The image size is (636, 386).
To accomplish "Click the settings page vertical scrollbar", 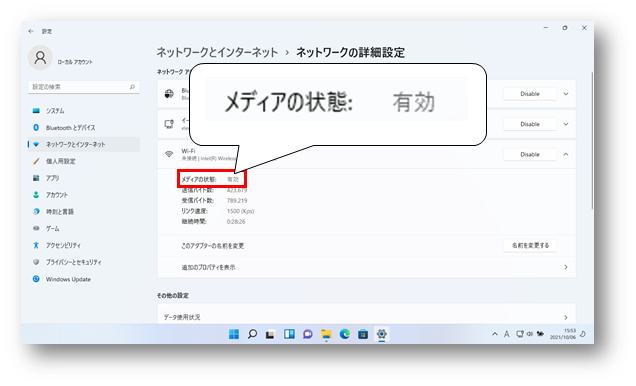I will [x=592, y=140].
